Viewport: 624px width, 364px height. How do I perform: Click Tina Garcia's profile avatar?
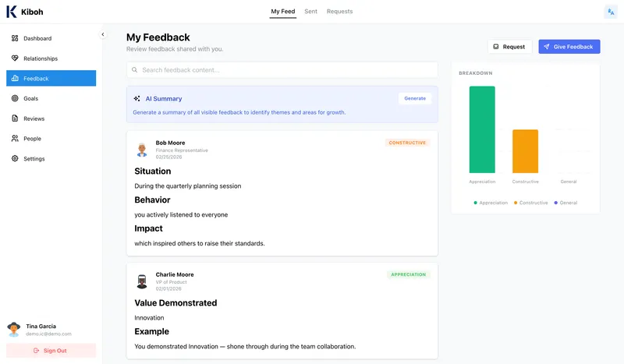(14, 330)
